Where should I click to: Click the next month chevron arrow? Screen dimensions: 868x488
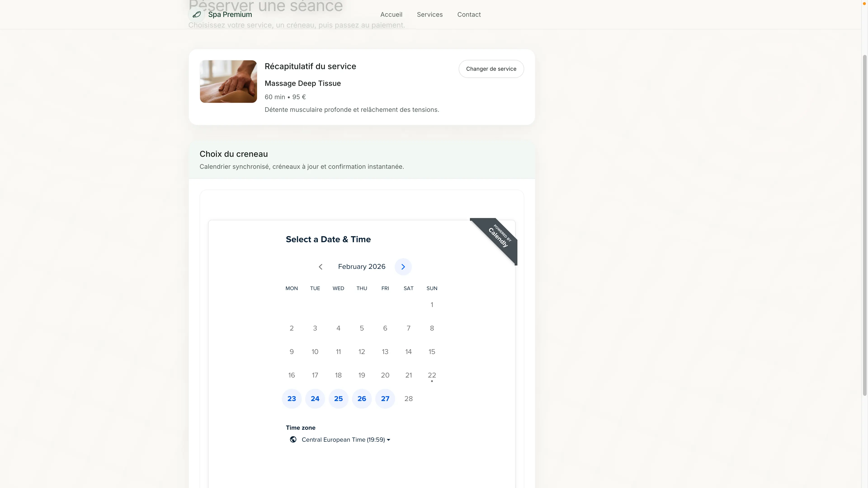pos(403,266)
